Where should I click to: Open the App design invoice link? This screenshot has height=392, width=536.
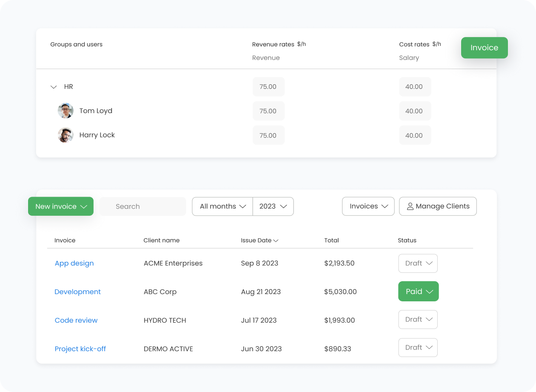tap(74, 263)
